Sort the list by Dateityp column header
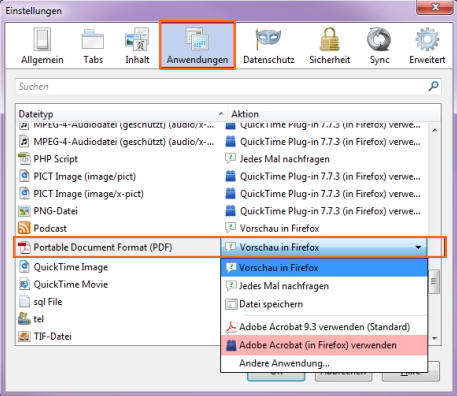Screen dimensions: 457x396 point(121,114)
